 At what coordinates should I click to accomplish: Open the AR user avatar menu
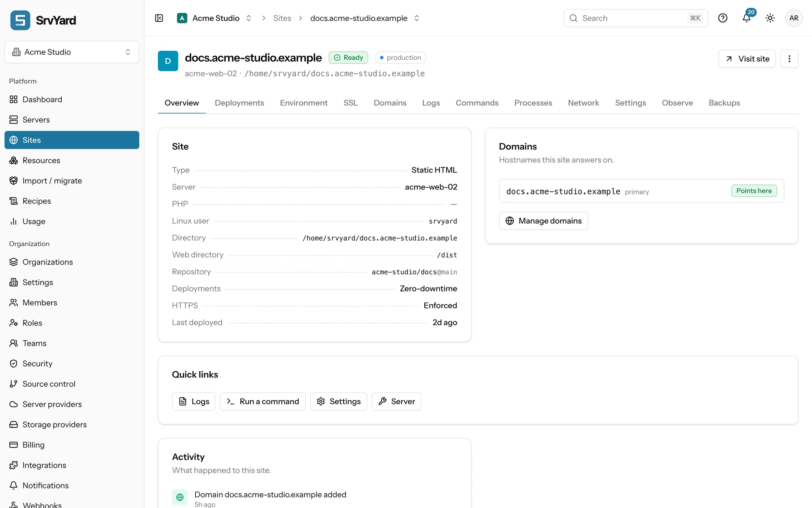click(794, 18)
